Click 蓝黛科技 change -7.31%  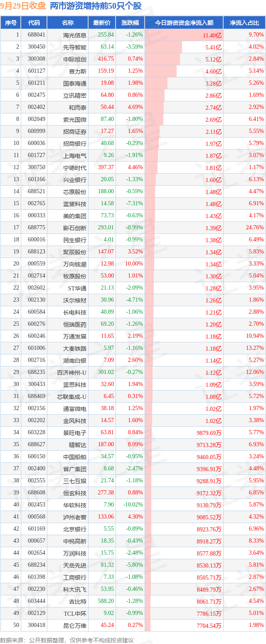click(135, 204)
